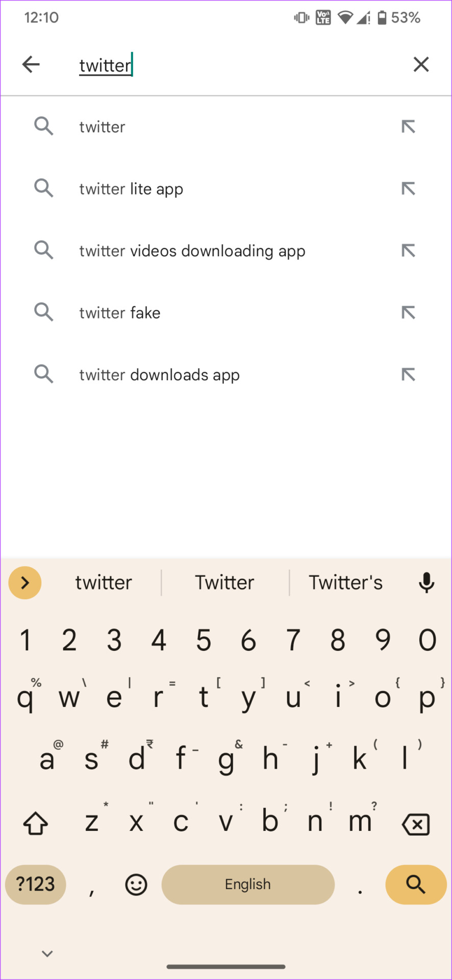Fill query using arrow beside 'twitter lite app'
The image size is (452, 980).
tap(408, 189)
